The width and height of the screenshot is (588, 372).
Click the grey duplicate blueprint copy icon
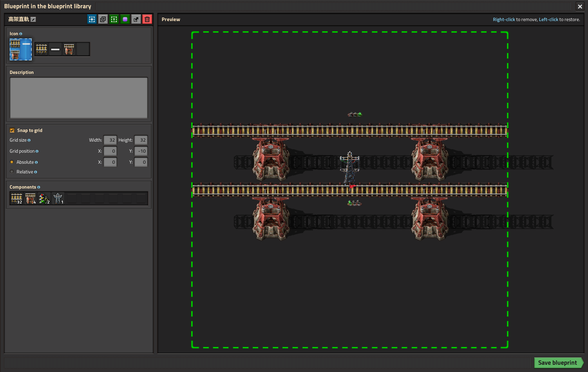pyautogui.click(x=103, y=19)
